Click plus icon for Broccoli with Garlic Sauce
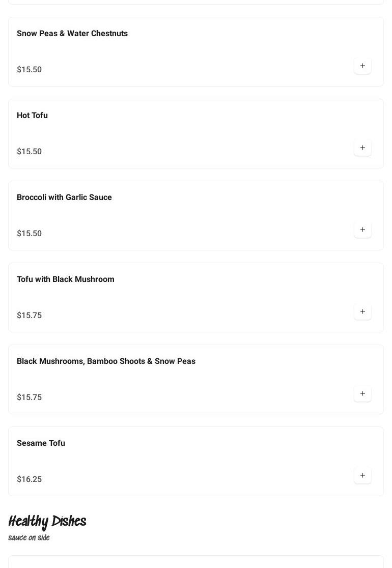The image size is (392, 568). tap(362, 230)
